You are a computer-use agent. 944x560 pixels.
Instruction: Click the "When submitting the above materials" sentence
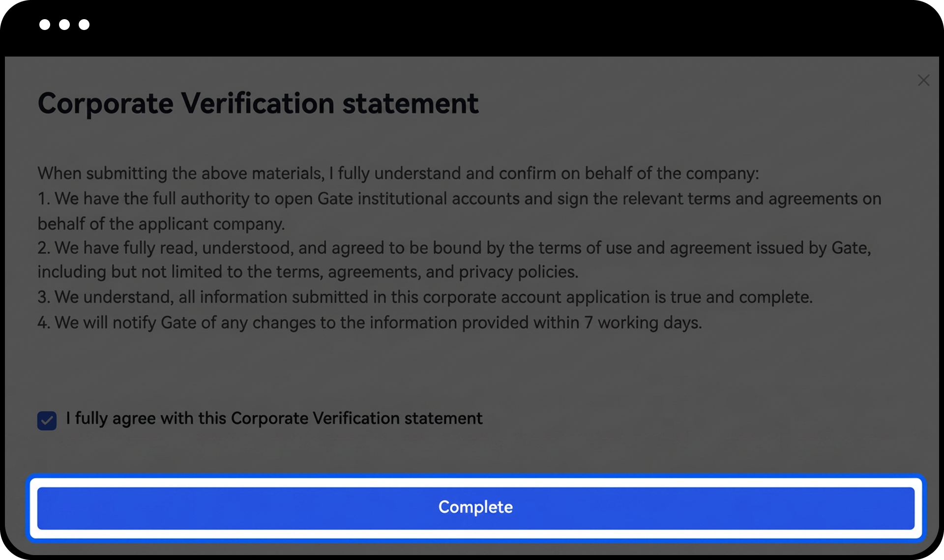click(398, 174)
